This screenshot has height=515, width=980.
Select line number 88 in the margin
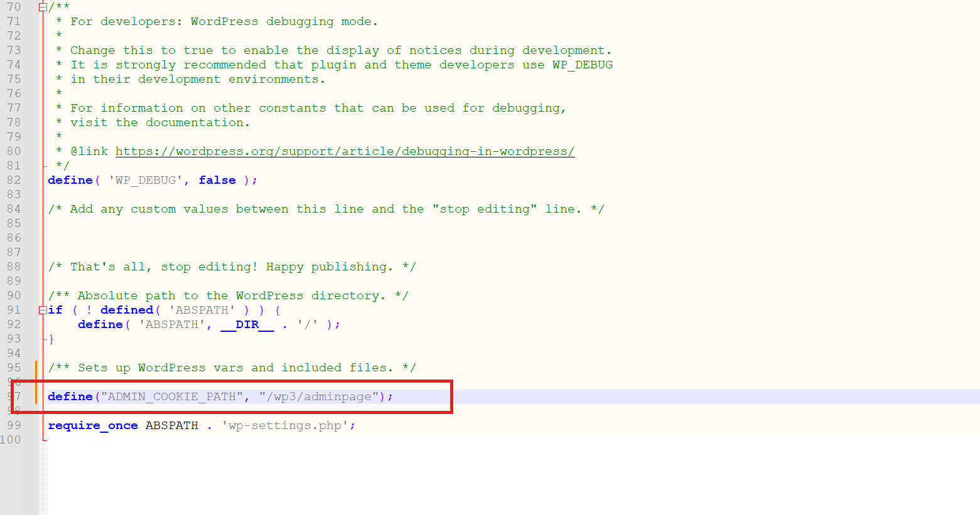(x=14, y=267)
